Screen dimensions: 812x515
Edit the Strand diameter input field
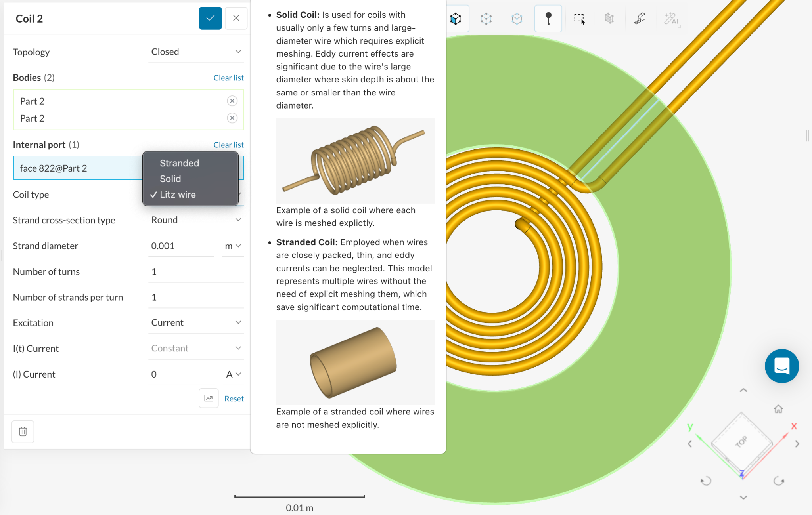[x=181, y=246]
